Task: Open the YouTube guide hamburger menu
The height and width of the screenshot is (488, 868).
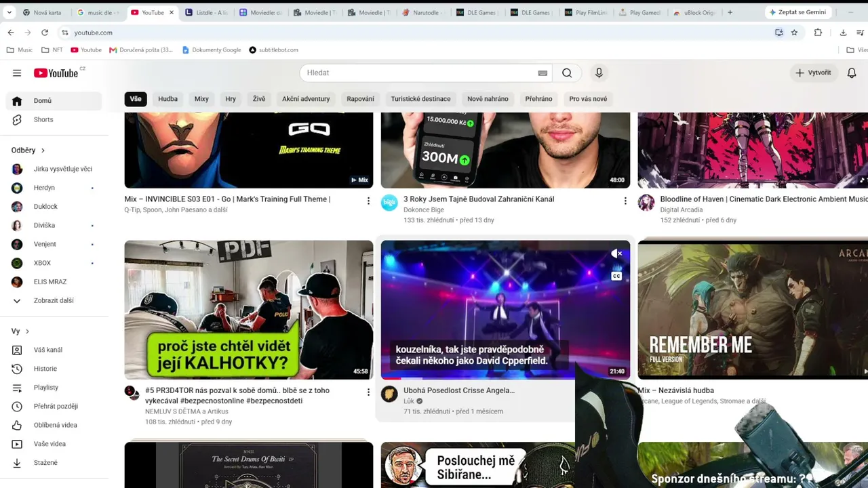Action: click(17, 73)
